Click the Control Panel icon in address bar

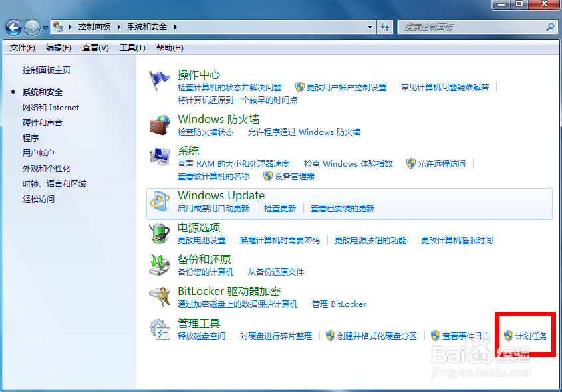pyautogui.click(x=58, y=27)
